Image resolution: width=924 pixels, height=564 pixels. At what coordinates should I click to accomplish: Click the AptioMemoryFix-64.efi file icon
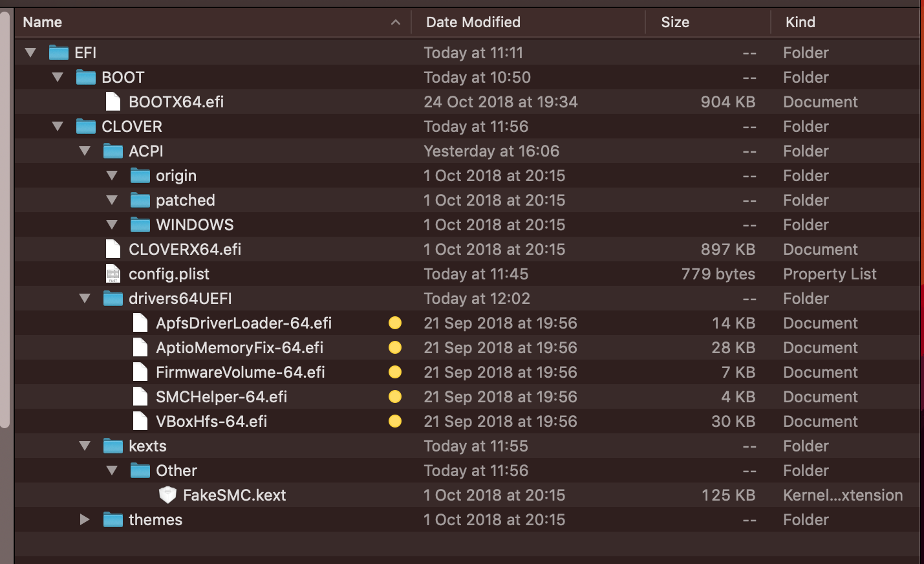pyautogui.click(x=140, y=347)
